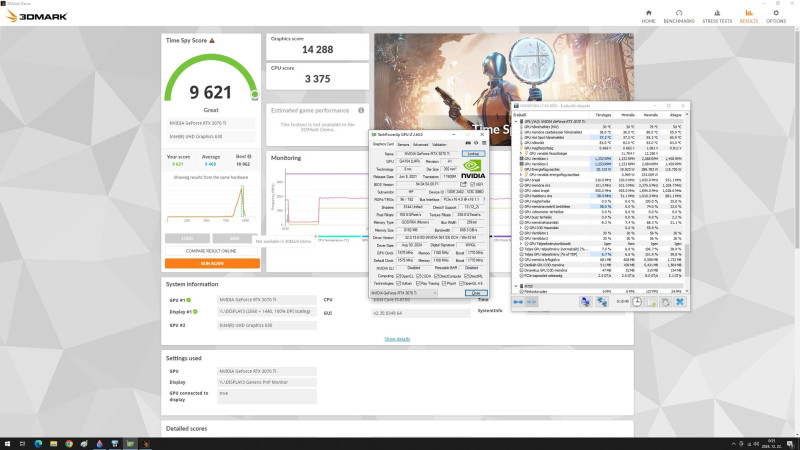The image size is (800, 450).
Task: Click the HWiNFO clock timer icon
Action: click(637, 302)
